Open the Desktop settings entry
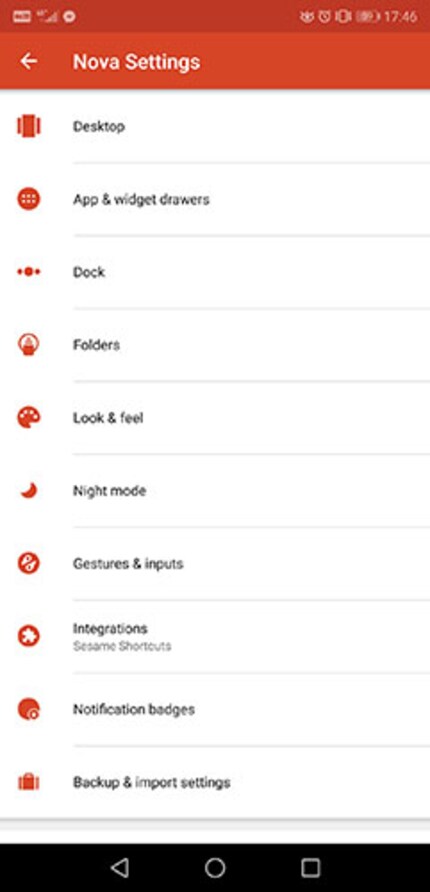Screen dimensions: 430x892 pos(215,126)
